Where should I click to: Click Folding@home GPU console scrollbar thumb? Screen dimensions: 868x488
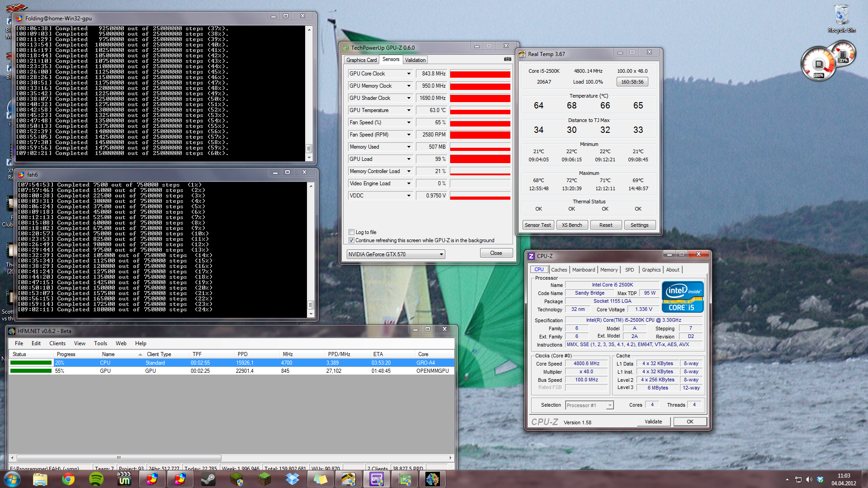309,149
